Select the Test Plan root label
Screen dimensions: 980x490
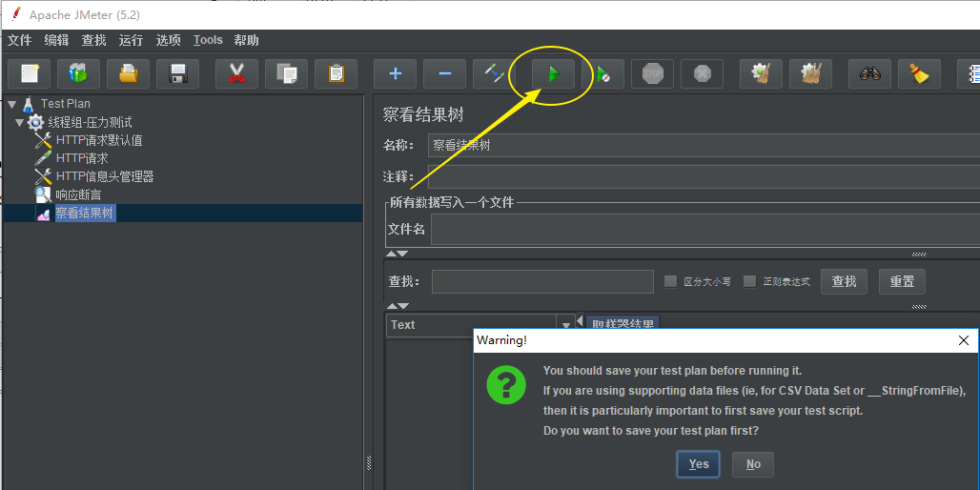tap(66, 104)
